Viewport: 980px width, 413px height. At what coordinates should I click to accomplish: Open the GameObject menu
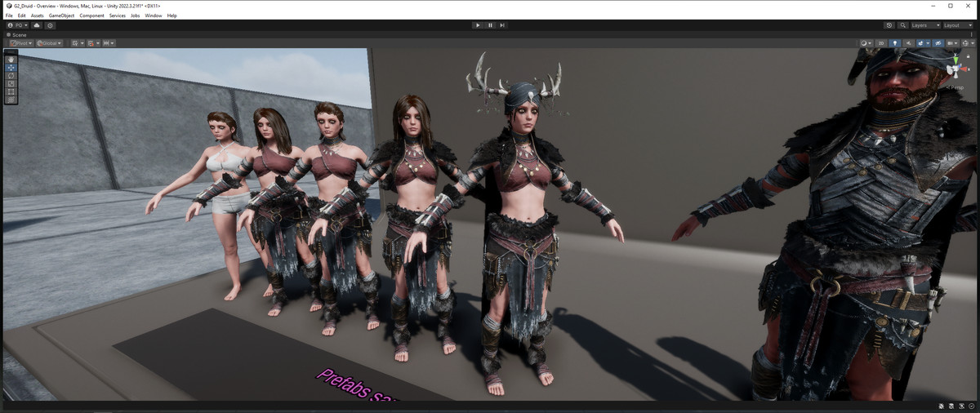(x=62, y=16)
